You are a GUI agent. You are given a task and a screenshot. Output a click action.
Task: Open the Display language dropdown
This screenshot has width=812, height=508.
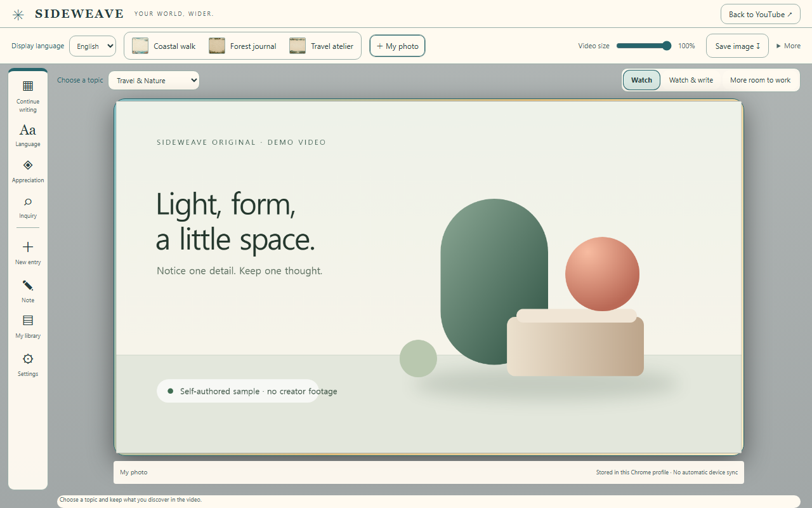(93, 46)
